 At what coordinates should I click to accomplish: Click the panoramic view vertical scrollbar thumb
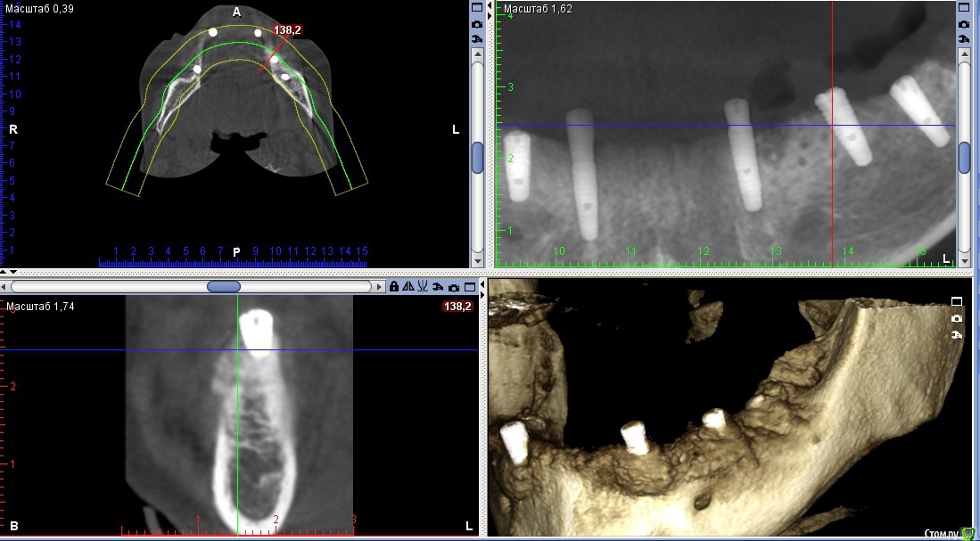pos(964,157)
